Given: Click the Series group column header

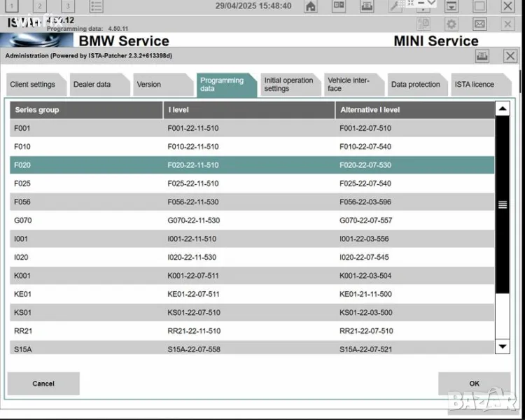Looking at the screenshot, I should point(85,110).
